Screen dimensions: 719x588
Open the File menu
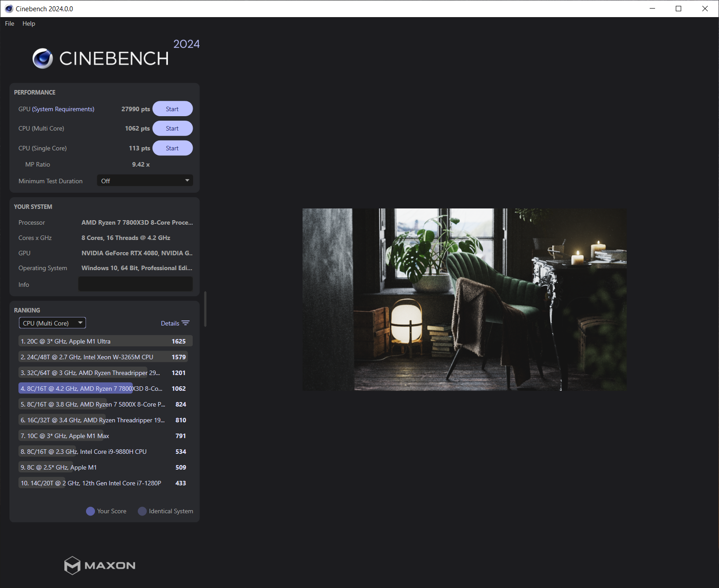9,23
